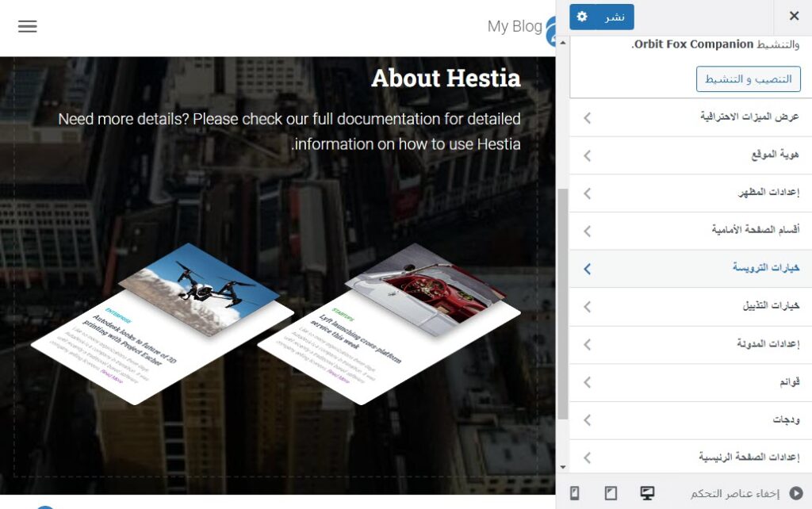Switch to desktop preview device icon
This screenshot has width=812, height=509.
tap(647, 494)
